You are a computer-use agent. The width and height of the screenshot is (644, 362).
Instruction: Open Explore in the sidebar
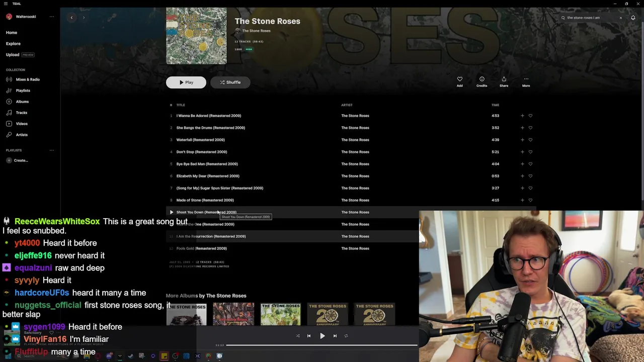click(x=13, y=44)
